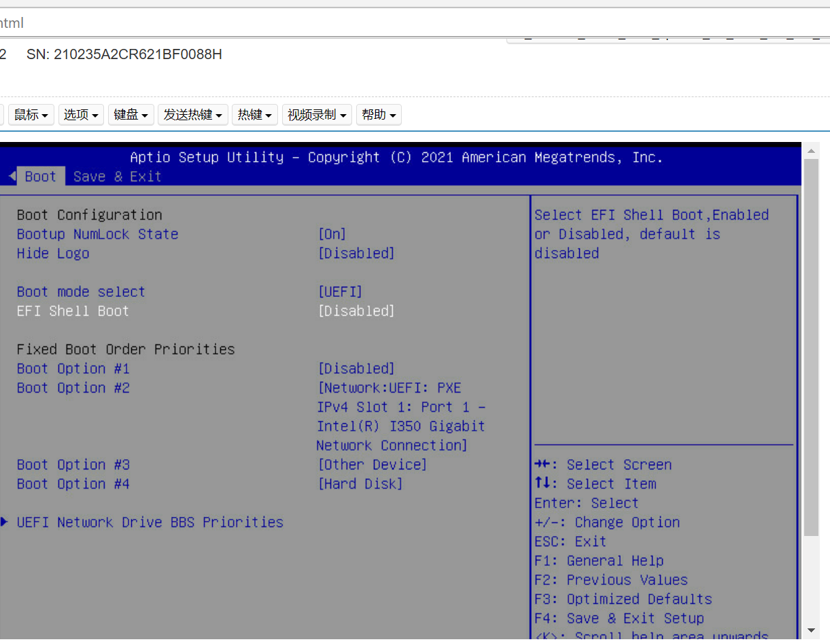Screen dimensions: 830x644
Task: Click the Enter: Select hint
Action: click(x=587, y=503)
